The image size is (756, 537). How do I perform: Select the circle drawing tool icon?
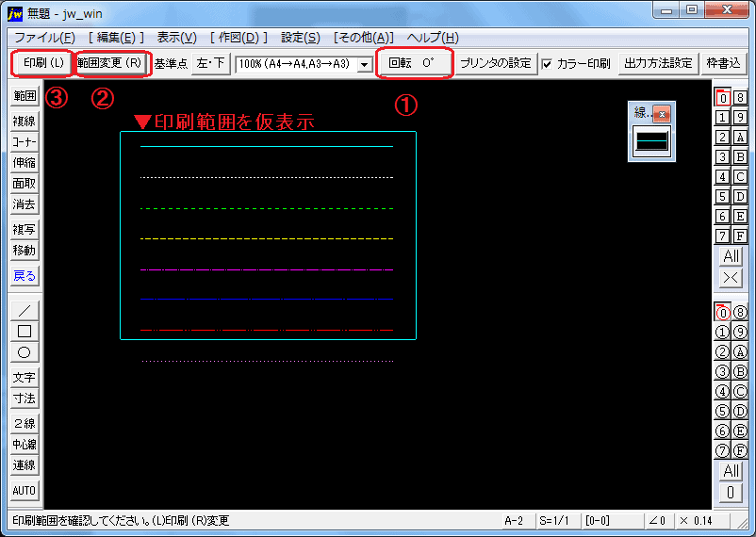[25, 352]
